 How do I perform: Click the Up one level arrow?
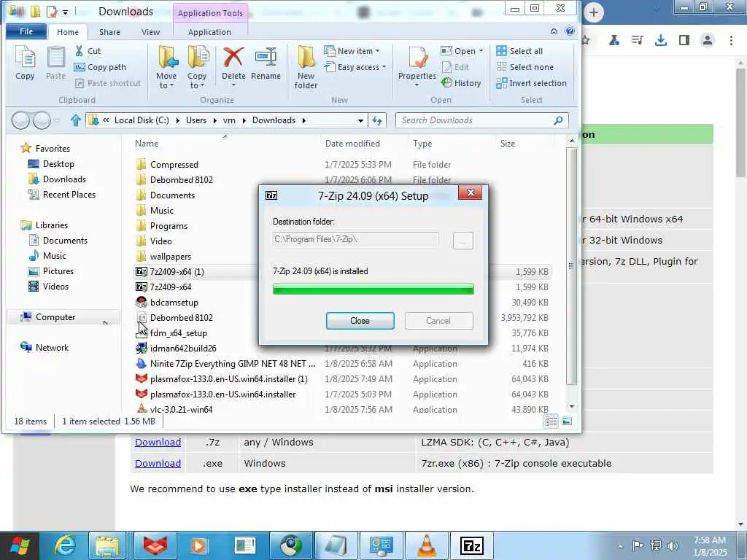click(x=75, y=120)
